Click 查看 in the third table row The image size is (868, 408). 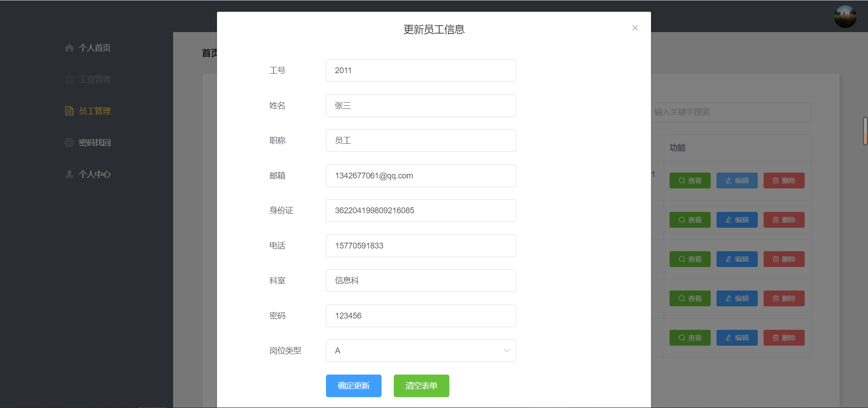pyautogui.click(x=690, y=259)
